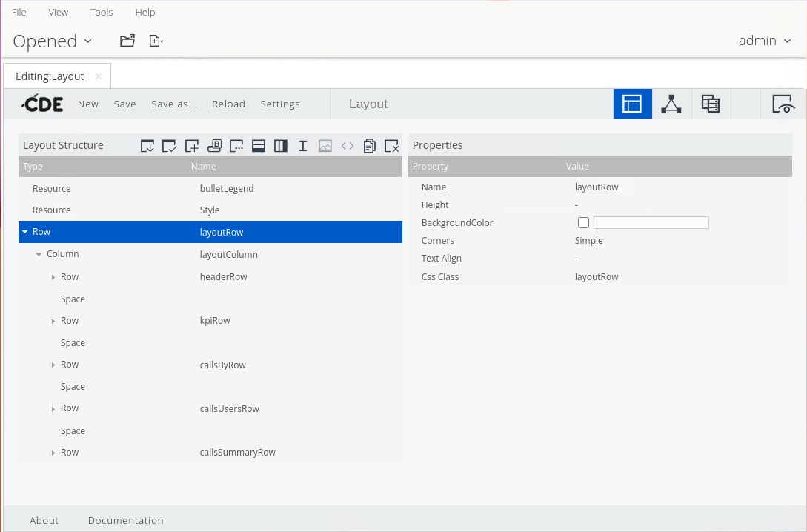
Task: Expand the callsSummaryRow row
Action: click(x=53, y=453)
